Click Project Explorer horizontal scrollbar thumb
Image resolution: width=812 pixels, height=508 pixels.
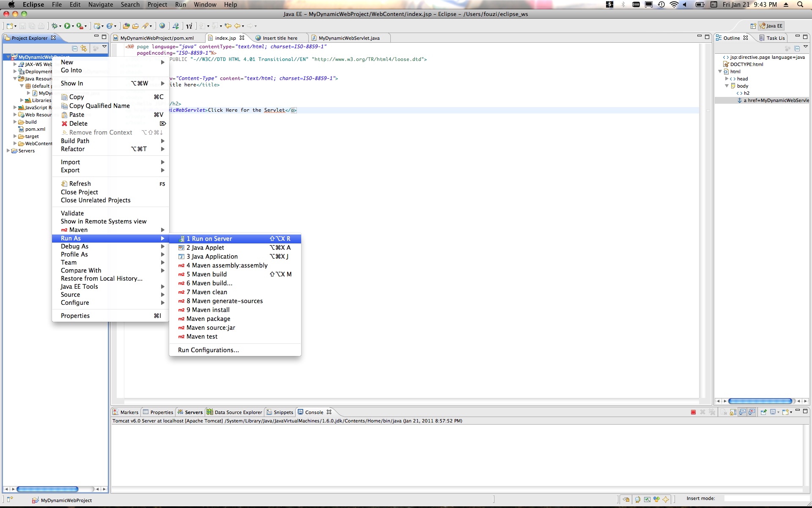[x=47, y=489]
